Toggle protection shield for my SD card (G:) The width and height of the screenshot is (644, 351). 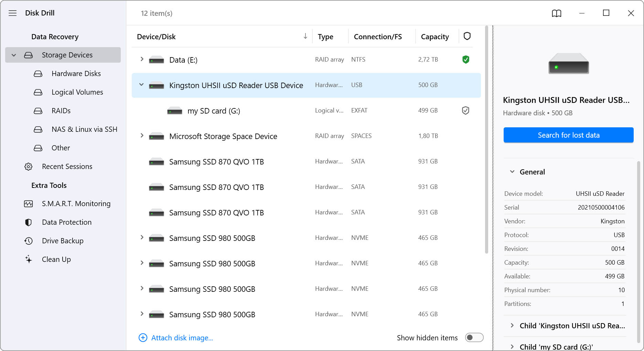click(465, 110)
